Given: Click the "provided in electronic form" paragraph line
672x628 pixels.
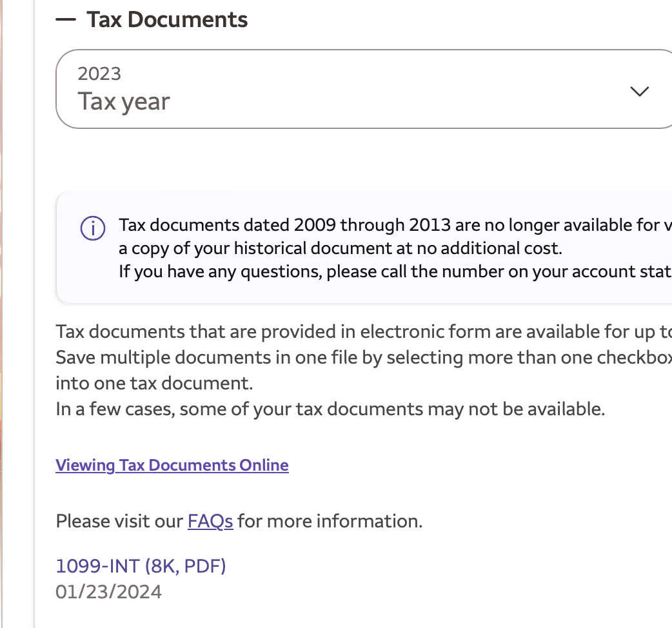Looking at the screenshot, I should pyautogui.click(x=361, y=332).
